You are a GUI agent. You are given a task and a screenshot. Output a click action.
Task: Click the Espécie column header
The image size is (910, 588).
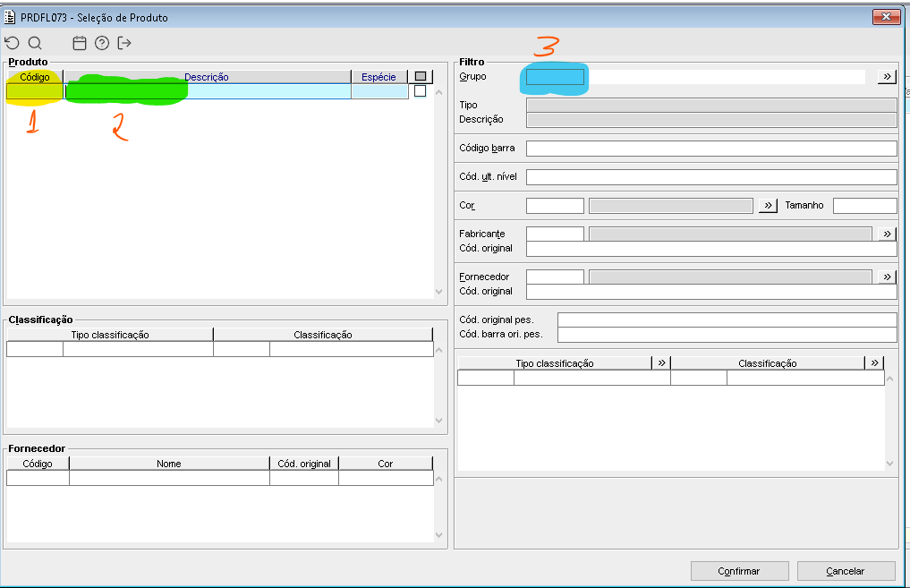(x=379, y=77)
